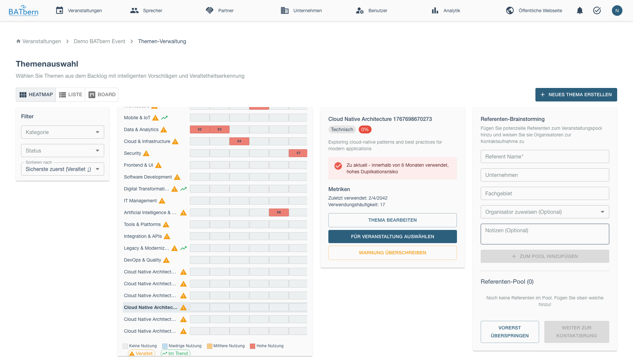Click THEMA BEARBEITEN button
The width and height of the screenshot is (633, 364).
point(392,220)
